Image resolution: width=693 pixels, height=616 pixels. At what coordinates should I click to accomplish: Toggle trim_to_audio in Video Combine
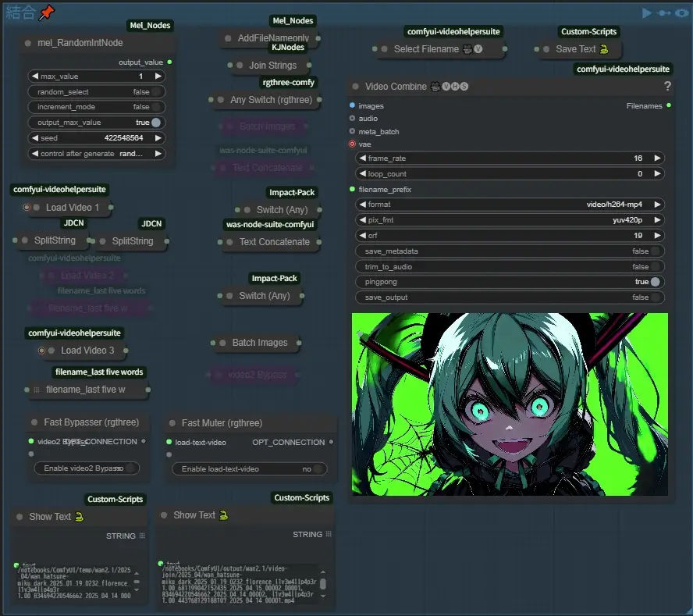pyautogui.click(x=510, y=267)
